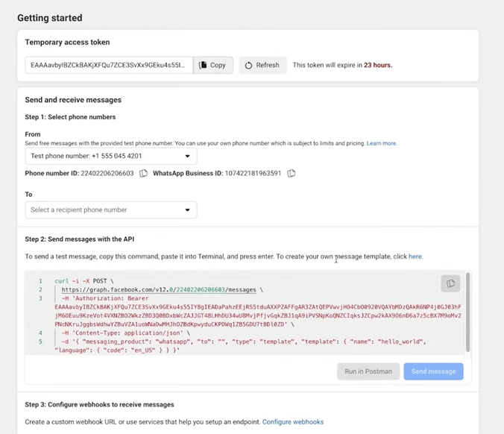Copy the Phone number ID using its icon
Image resolution: width=504 pixels, height=434 pixels.
click(x=143, y=173)
